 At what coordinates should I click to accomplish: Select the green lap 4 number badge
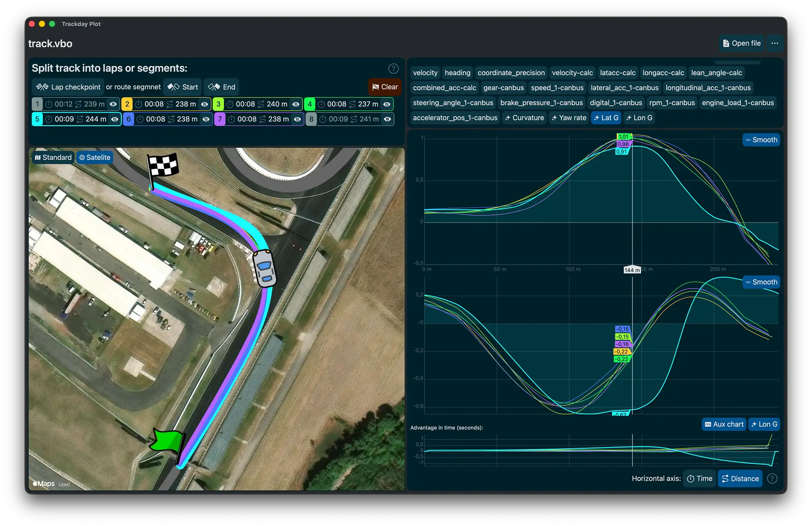point(310,104)
